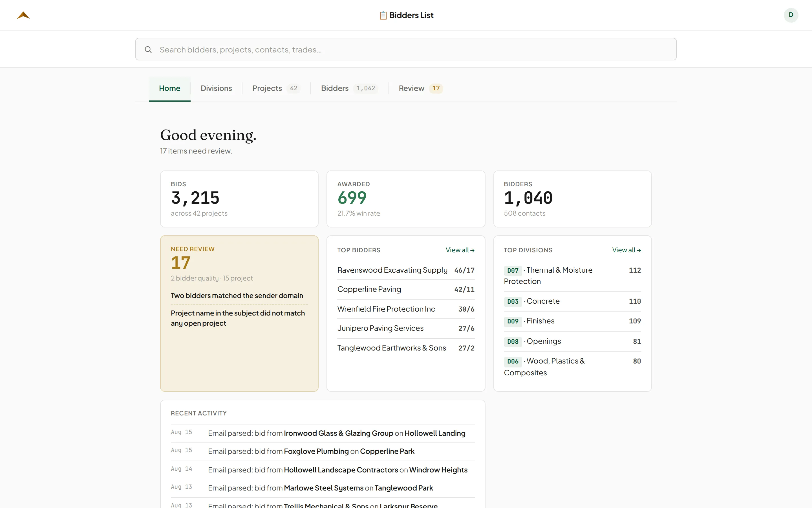Select 'Two bidders matched the sender domain'
The width and height of the screenshot is (812, 508).
(237, 296)
